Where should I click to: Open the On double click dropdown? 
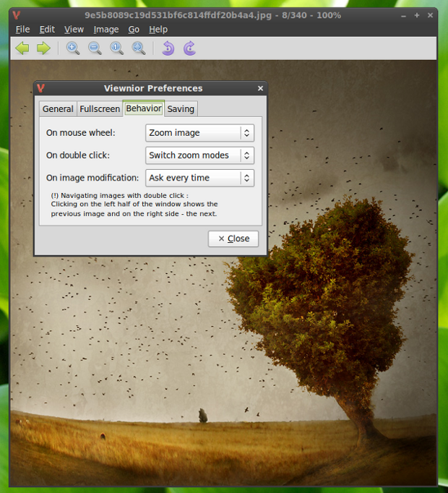pyautogui.click(x=199, y=155)
